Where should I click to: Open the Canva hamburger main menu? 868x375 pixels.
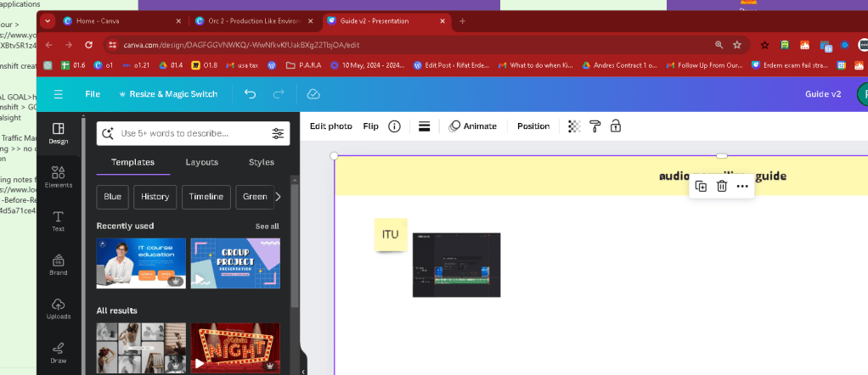click(58, 94)
